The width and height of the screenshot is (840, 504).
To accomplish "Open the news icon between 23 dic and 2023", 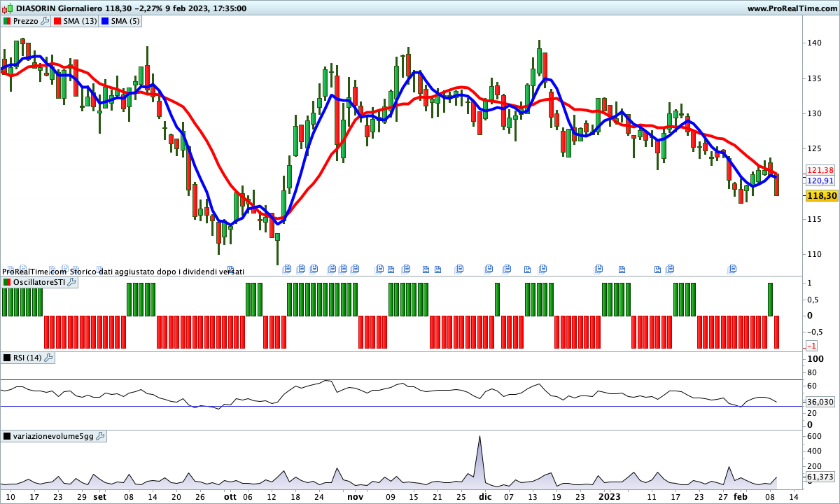I will pos(598,268).
